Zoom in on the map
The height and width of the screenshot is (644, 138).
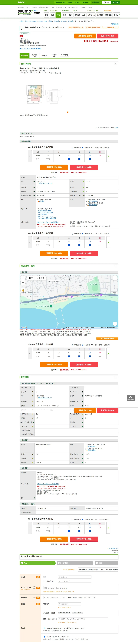pos(23,278)
